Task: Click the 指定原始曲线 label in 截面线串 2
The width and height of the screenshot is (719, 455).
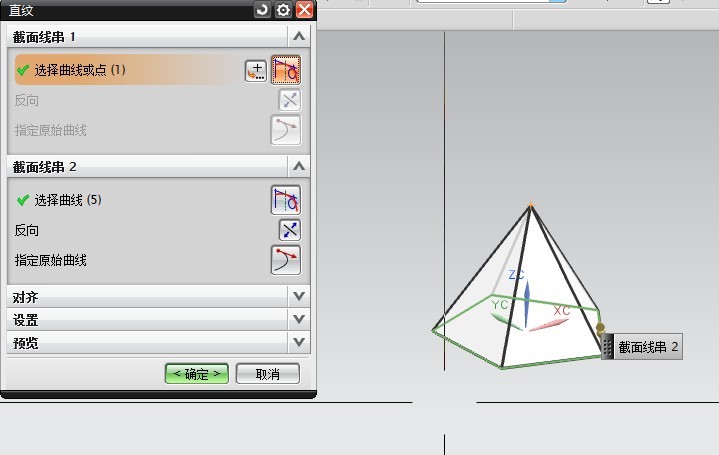Action: click(x=50, y=261)
